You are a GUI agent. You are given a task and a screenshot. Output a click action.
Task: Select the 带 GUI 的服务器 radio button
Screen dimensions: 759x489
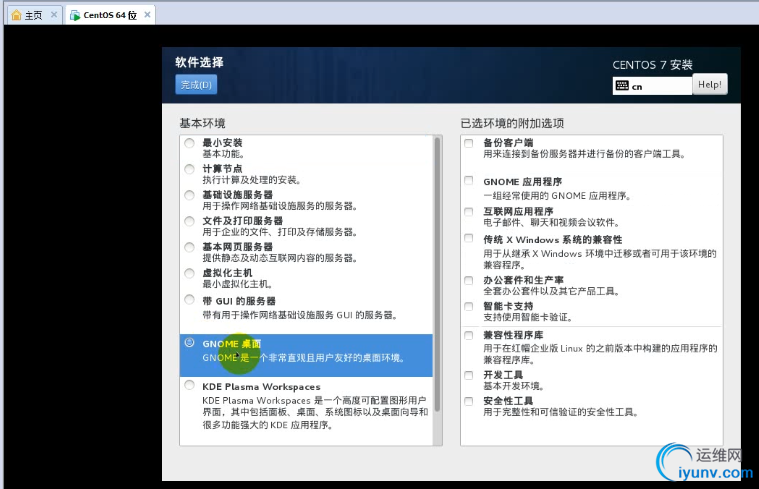coord(189,300)
